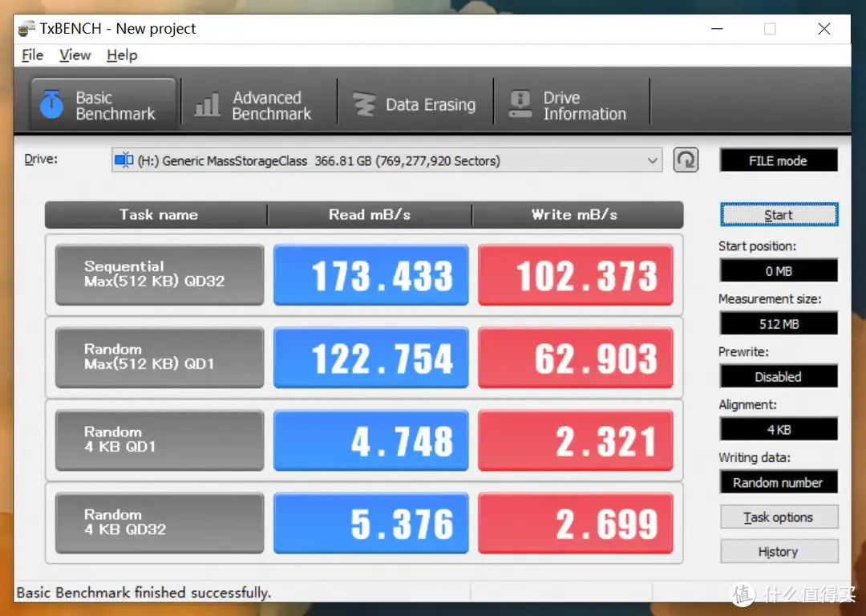Switch to the Drive Information tab

pos(572,104)
